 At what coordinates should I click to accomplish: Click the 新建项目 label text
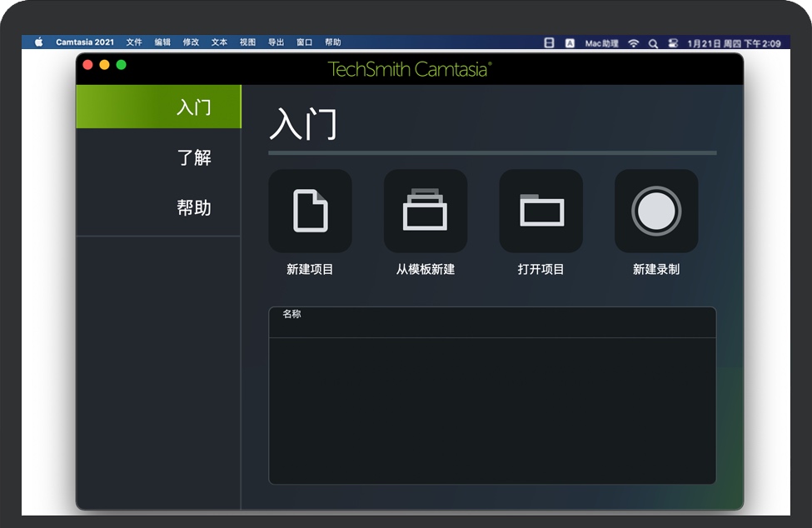point(310,269)
